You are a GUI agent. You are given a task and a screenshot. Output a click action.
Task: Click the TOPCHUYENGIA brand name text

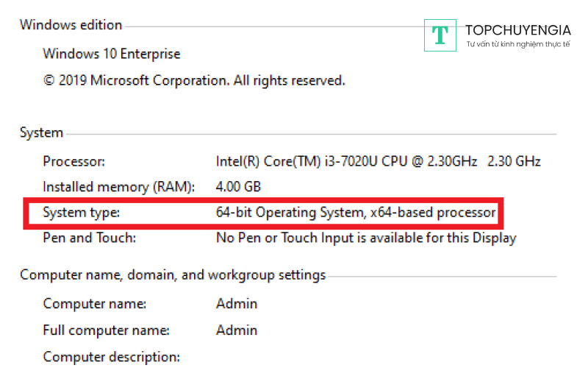click(517, 30)
